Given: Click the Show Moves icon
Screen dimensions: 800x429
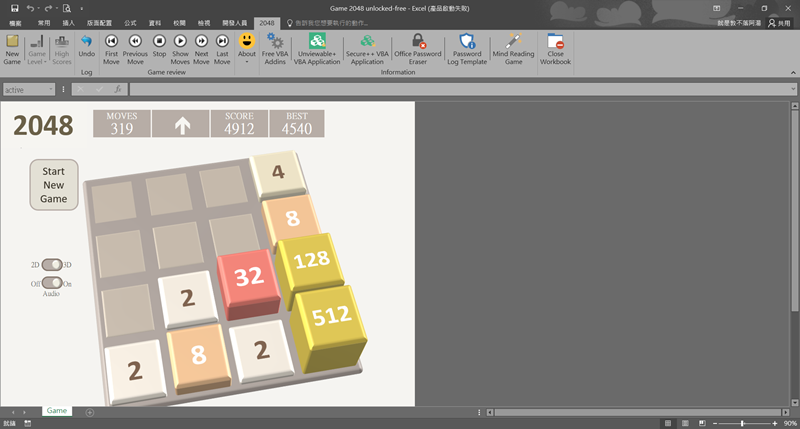Looking at the screenshot, I should tap(180, 46).
